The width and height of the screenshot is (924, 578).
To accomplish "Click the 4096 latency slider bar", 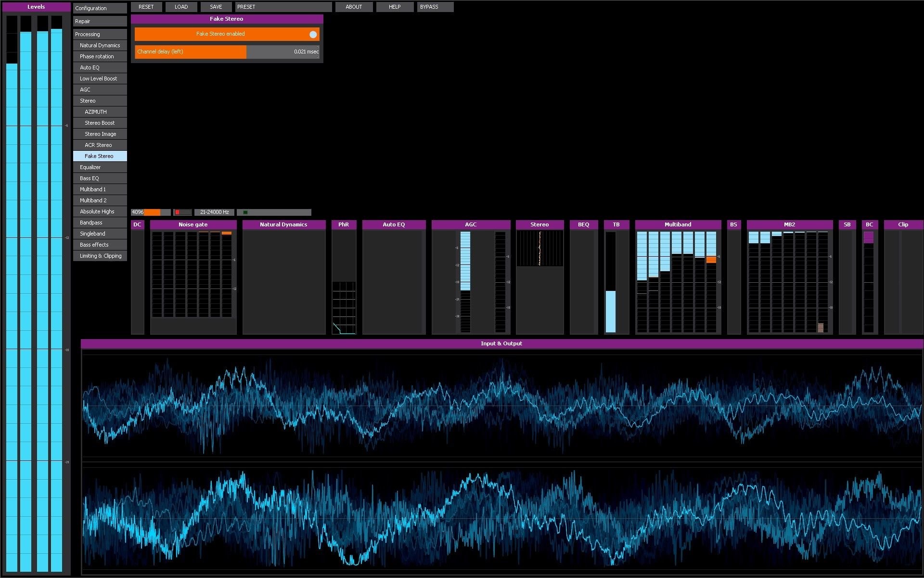I will pyautogui.click(x=151, y=212).
